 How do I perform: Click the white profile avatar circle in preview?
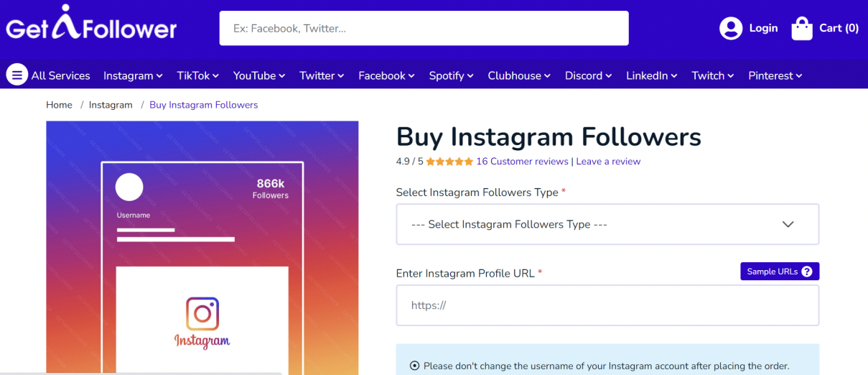click(129, 187)
